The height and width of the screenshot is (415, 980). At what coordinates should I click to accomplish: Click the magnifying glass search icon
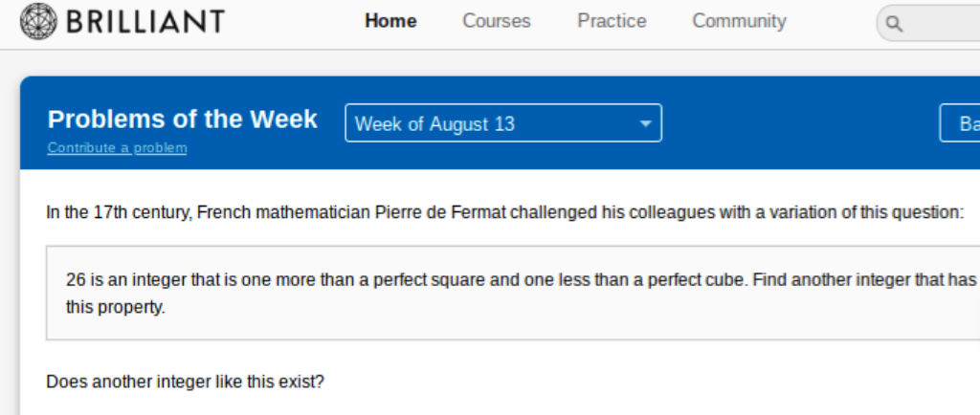click(x=895, y=24)
